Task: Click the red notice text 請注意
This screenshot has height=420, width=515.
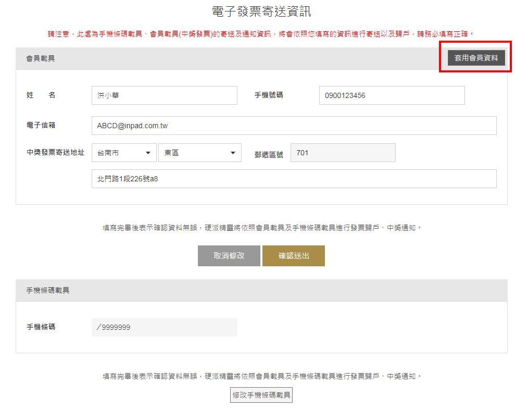Action: tap(58, 34)
